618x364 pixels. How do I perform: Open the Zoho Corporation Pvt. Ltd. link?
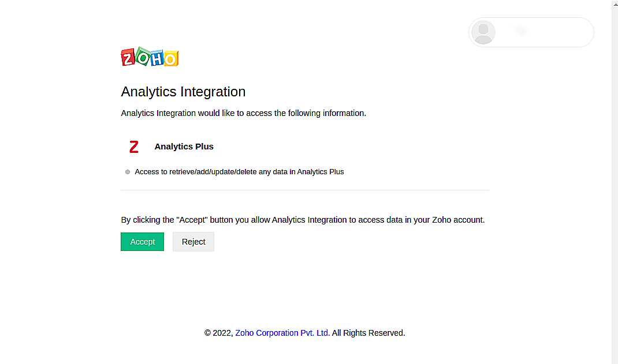tap(282, 333)
